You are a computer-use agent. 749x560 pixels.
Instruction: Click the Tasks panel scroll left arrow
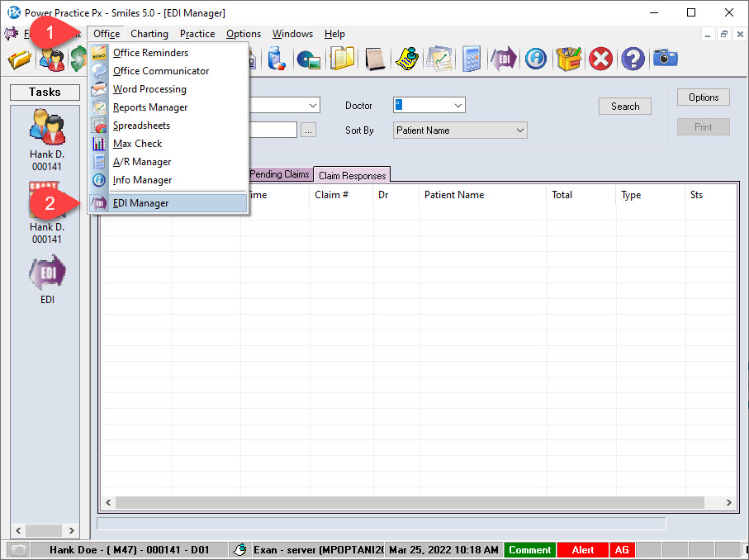[x=18, y=531]
